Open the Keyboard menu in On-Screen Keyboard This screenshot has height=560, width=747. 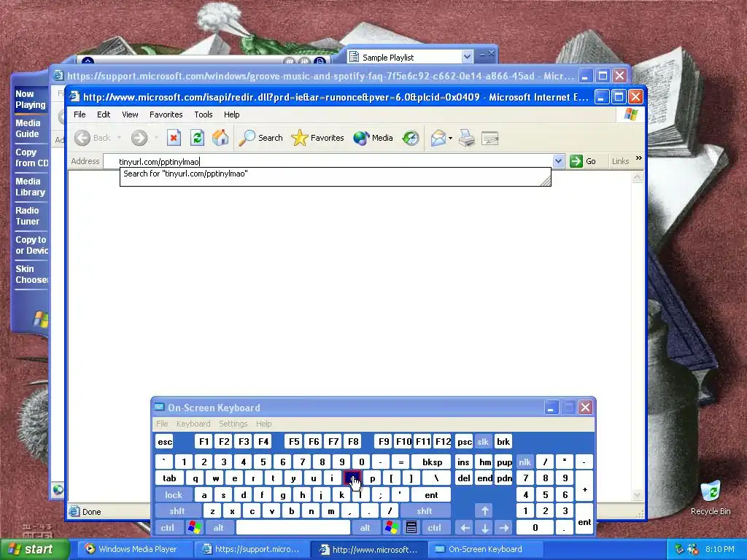[x=193, y=424]
